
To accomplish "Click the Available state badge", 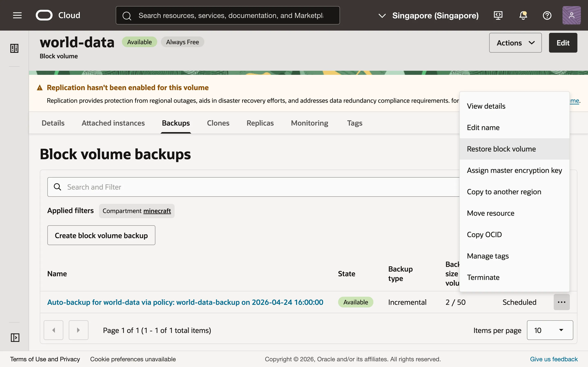I will [x=355, y=302].
